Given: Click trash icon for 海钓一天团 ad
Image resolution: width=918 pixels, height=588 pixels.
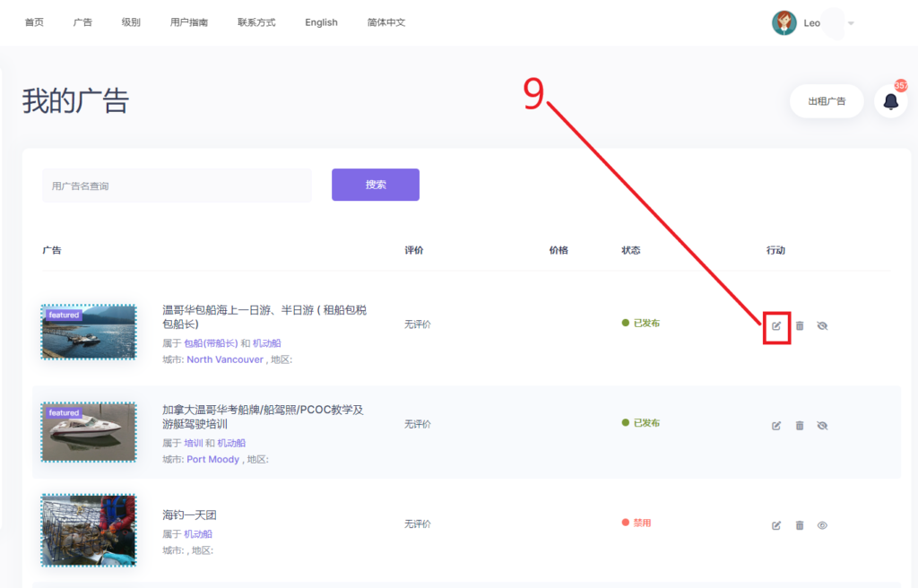Looking at the screenshot, I should (800, 525).
